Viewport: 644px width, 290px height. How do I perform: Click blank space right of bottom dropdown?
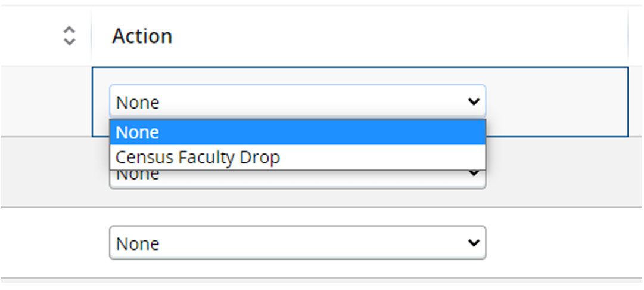560,243
